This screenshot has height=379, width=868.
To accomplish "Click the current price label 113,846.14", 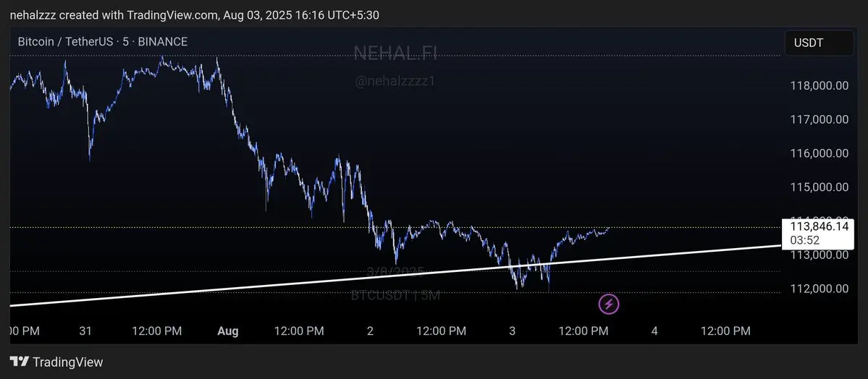I will click(x=819, y=226).
